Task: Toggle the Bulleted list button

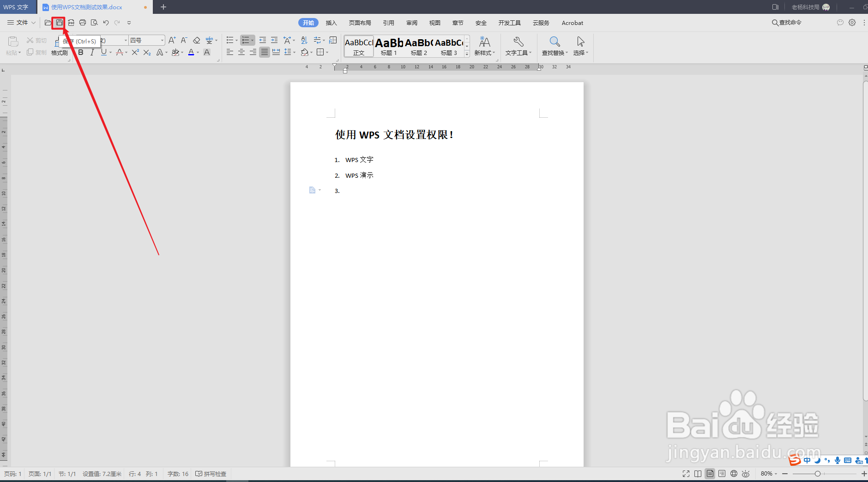Action: coord(230,40)
